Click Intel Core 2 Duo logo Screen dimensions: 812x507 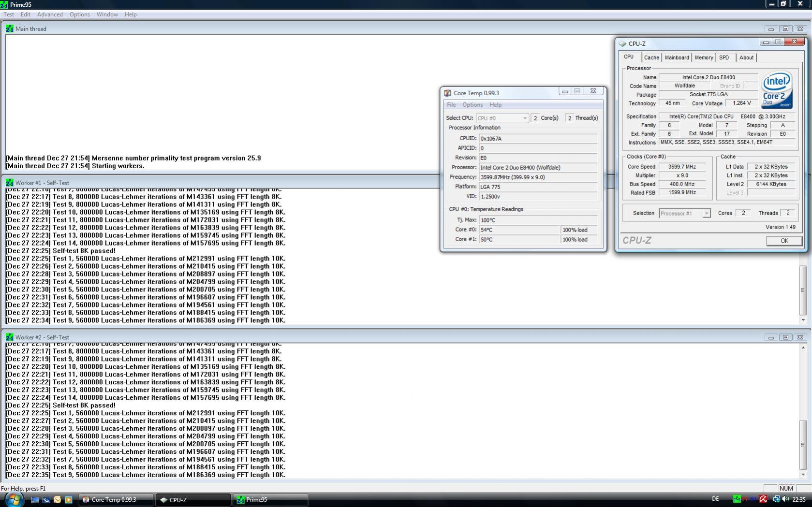tap(776, 90)
